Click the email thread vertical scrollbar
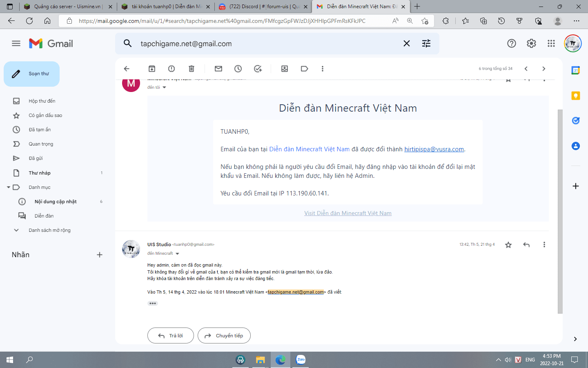Screen dimensions: 588x368 (560, 211)
